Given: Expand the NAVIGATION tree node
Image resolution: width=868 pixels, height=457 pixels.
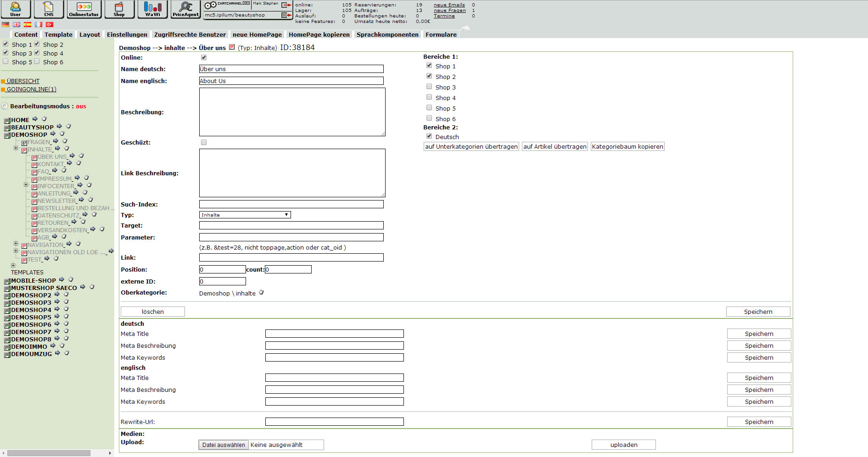Looking at the screenshot, I should 16,244.
